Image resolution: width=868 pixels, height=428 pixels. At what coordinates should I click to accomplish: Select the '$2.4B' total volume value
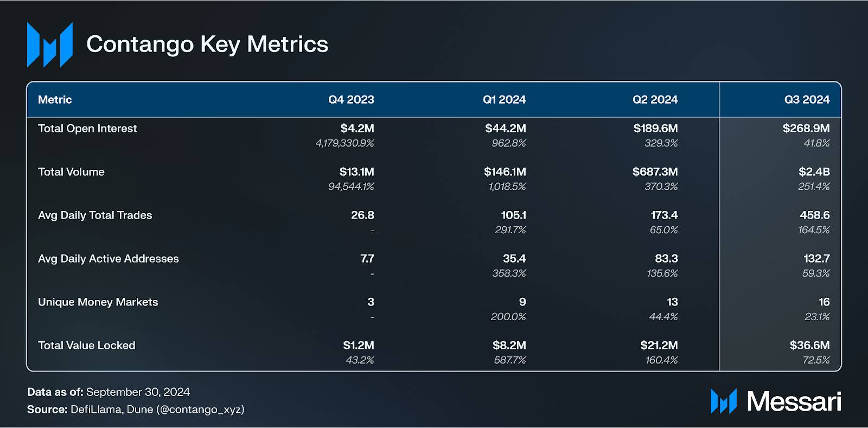(814, 172)
